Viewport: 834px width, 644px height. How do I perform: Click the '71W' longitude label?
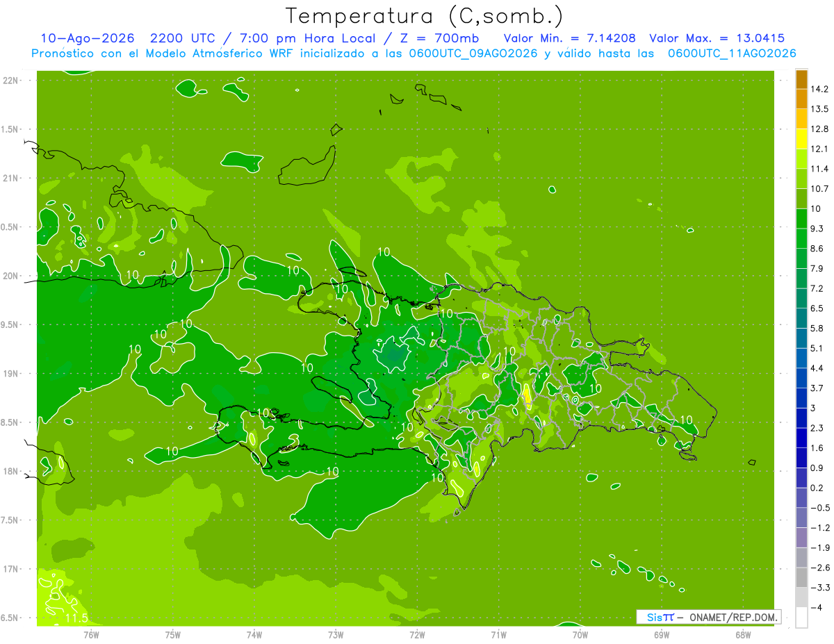click(498, 635)
